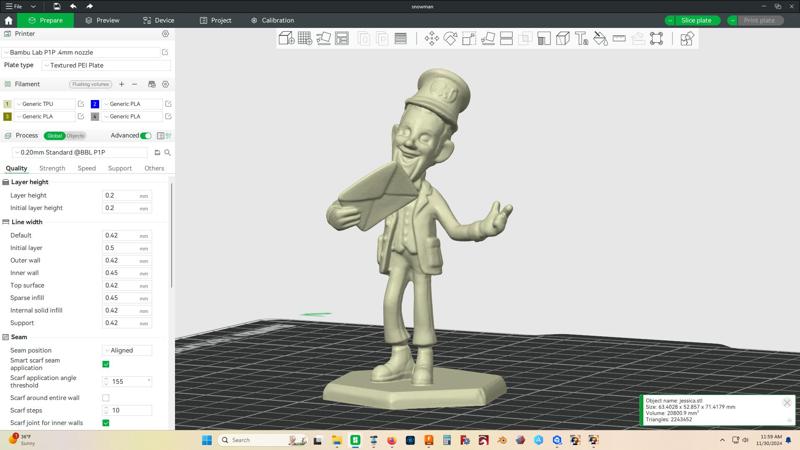Viewport: 800px width, 450px height.
Task: Switch to the Project tab
Action: [216, 20]
